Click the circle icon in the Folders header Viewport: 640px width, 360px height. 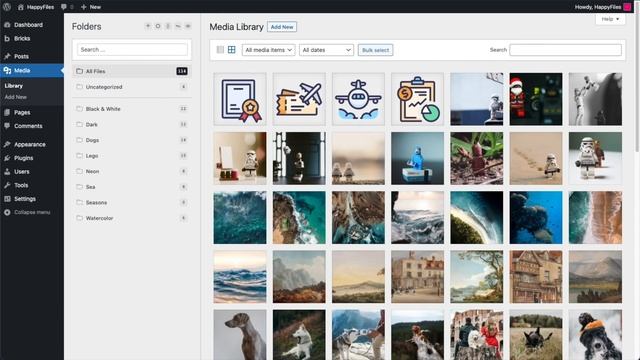[158, 26]
